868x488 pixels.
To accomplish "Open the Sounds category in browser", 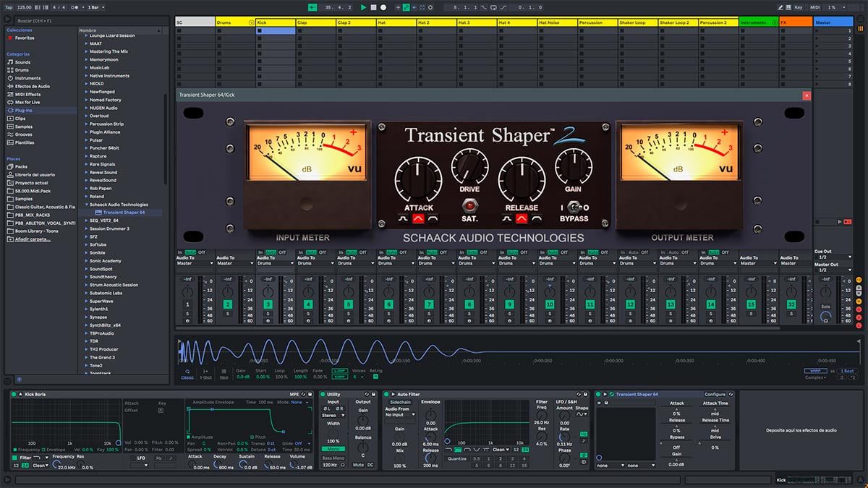I will [22, 62].
